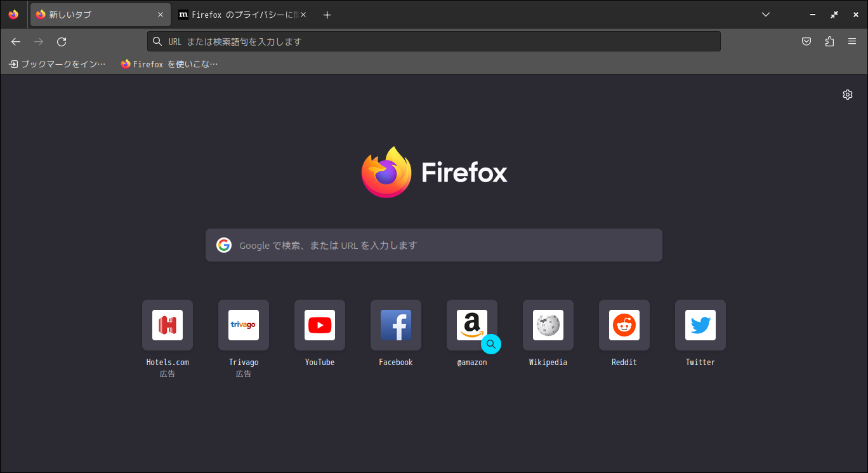Screen dimensions: 868x473
Task: Open the extensions puzzle icon
Action: click(x=829, y=42)
